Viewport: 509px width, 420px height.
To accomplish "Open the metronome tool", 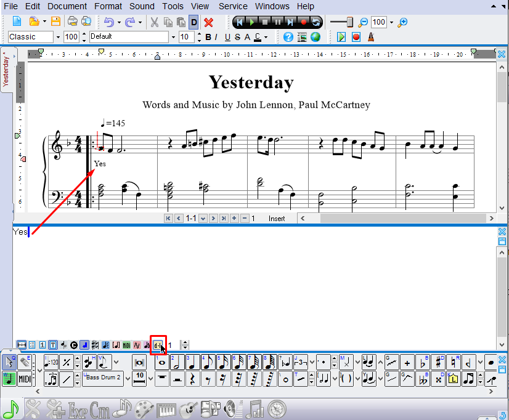I will pos(371,37).
